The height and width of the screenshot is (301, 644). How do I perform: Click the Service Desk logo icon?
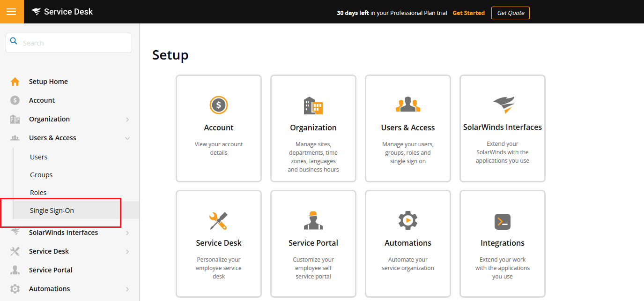coord(36,12)
